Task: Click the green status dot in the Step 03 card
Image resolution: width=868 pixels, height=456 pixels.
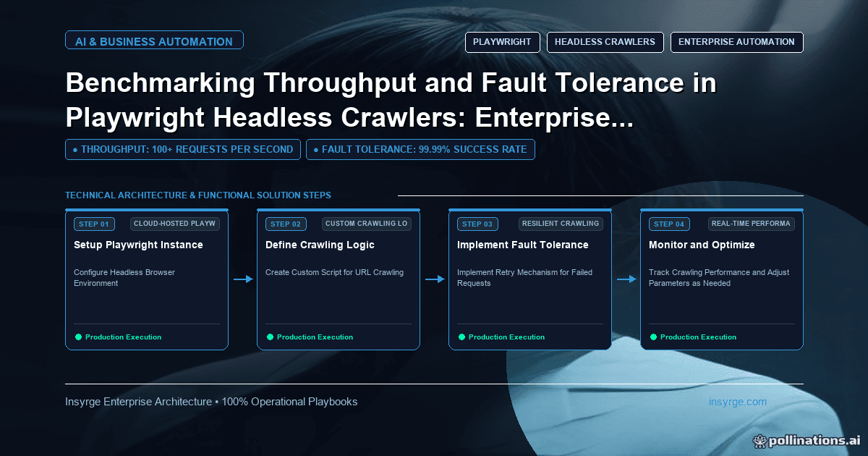Action: click(x=461, y=337)
